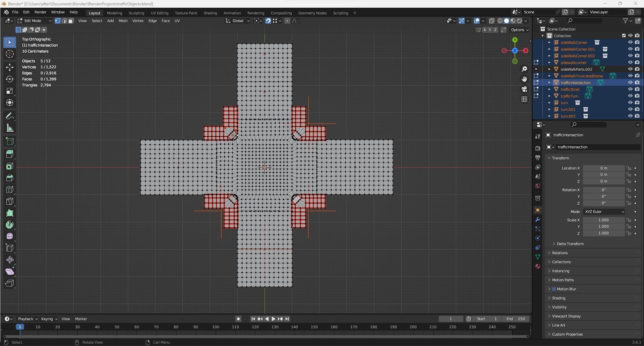This screenshot has height=346, width=644.
Task: Click the Scale Z value field
Action: click(x=604, y=233)
